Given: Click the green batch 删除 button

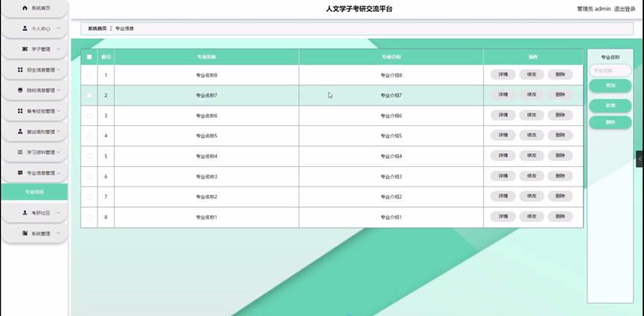Looking at the screenshot, I should [x=610, y=122].
